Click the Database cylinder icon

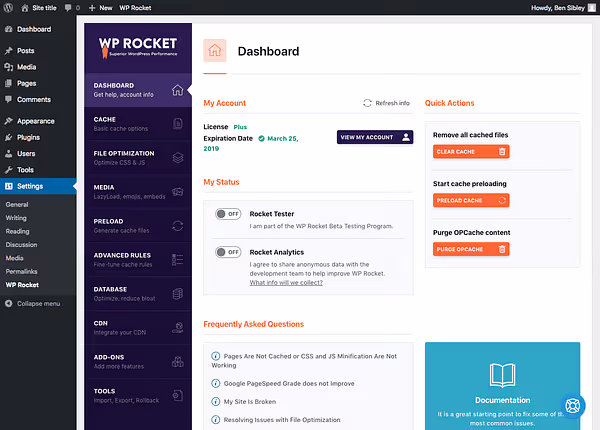pos(178,294)
